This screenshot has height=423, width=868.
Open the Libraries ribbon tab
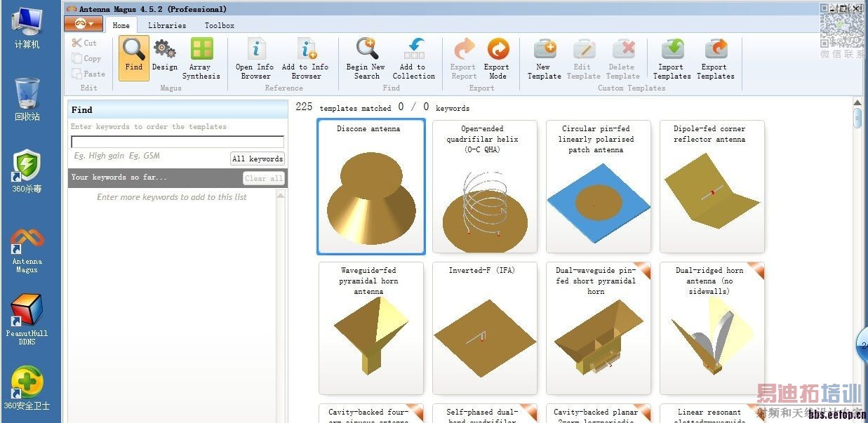click(167, 25)
